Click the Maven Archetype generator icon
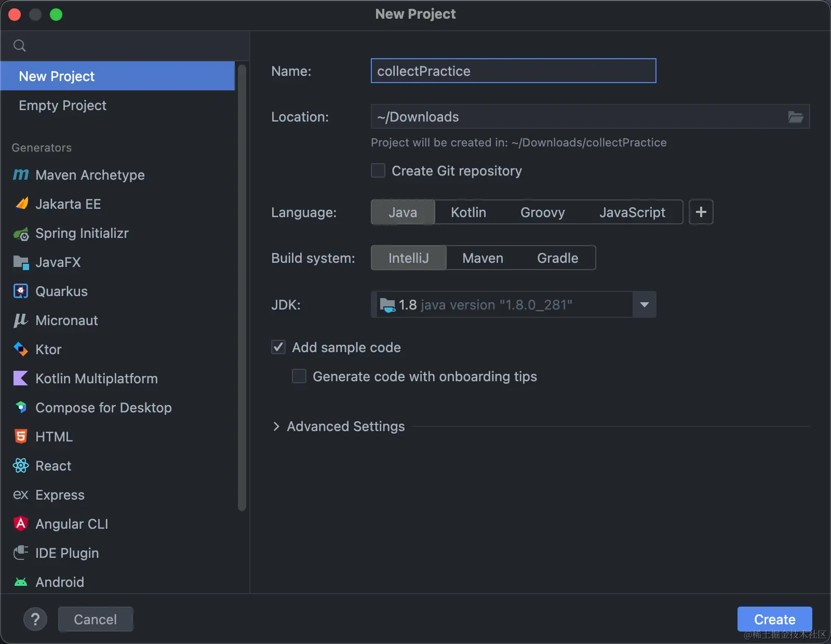Image resolution: width=831 pixels, height=644 pixels. pyautogui.click(x=21, y=175)
